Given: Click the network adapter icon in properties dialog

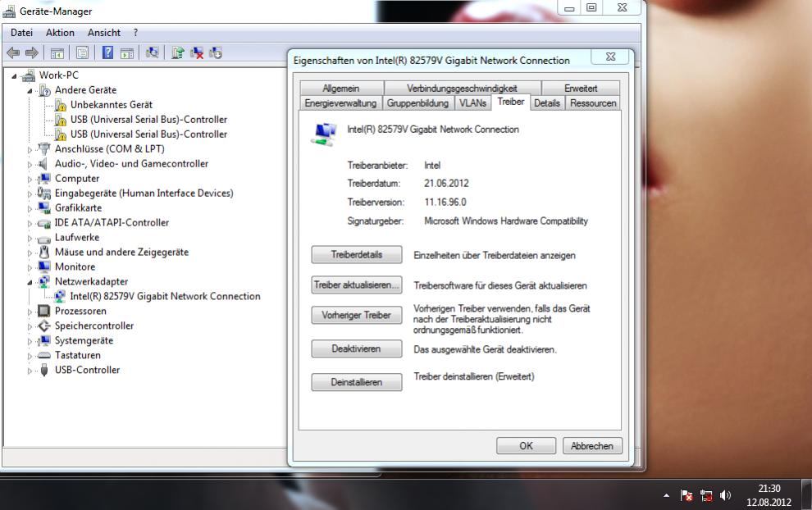Looking at the screenshot, I should [x=324, y=134].
